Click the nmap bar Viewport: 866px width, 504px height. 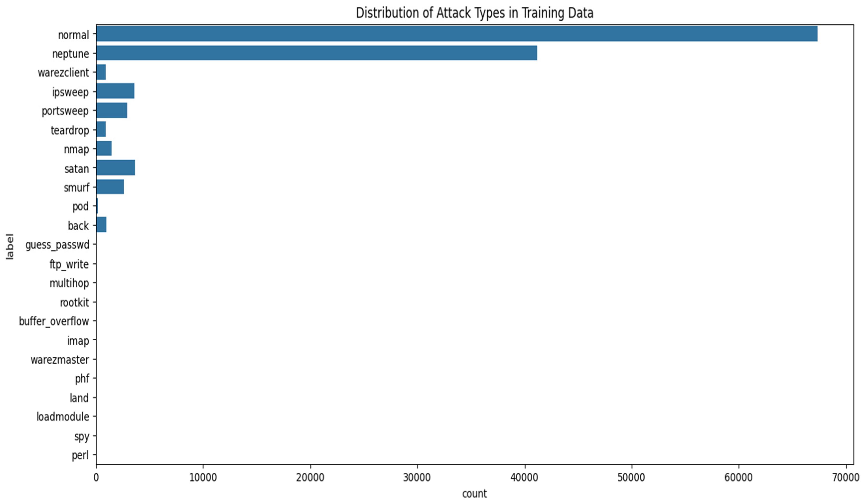104,149
